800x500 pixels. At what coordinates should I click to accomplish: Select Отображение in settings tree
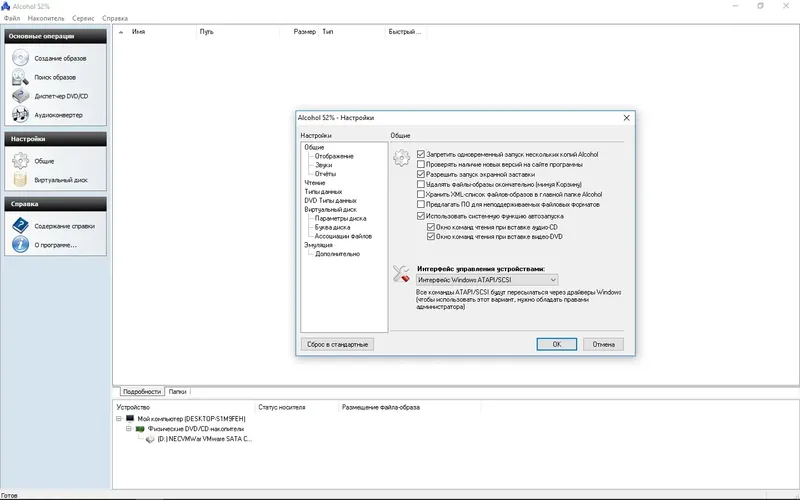tap(334, 156)
